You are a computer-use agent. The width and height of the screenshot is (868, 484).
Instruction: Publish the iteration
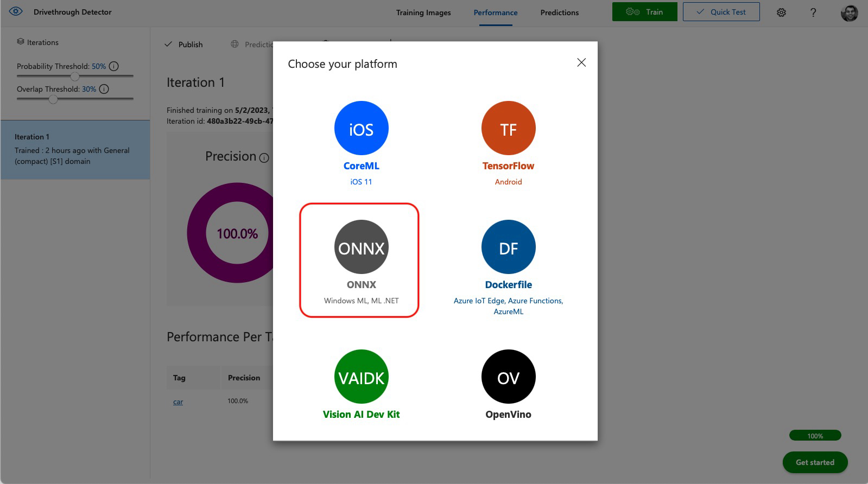tap(183, 44)
